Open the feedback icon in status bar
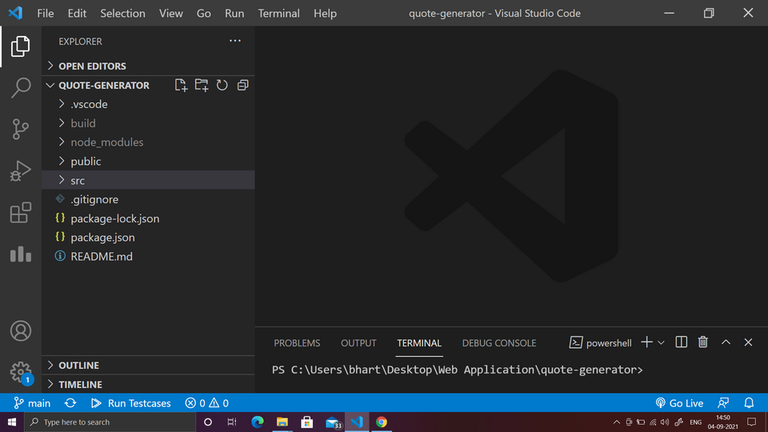This screenshot has height=432, width=768. (723, 403)
